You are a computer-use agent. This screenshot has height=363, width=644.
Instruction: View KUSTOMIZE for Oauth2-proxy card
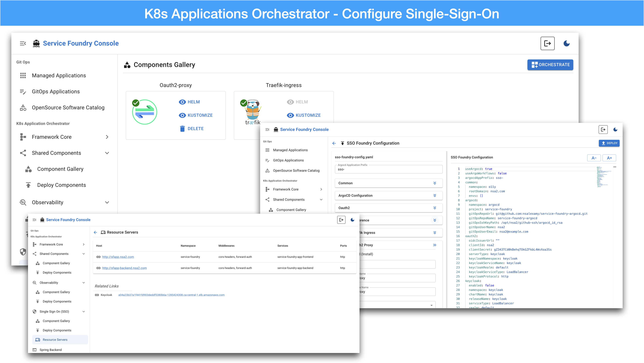196,115
